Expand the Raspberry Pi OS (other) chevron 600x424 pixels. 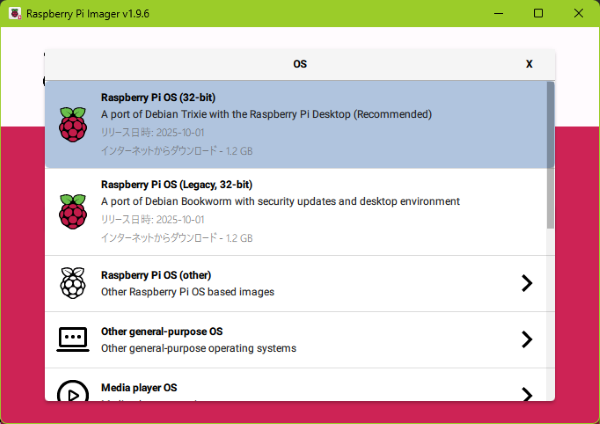pos(527,283)
